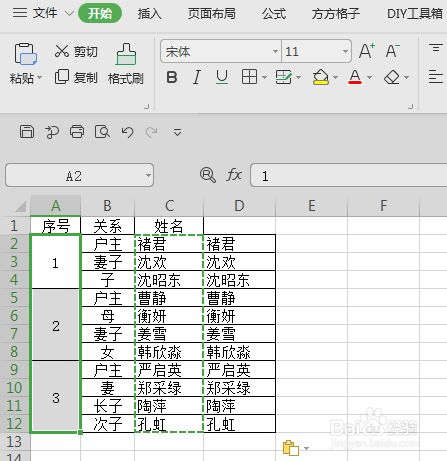This screenshot has width=447, height=461.
Task: Click the Redo arrow
Action: [152, 132]
